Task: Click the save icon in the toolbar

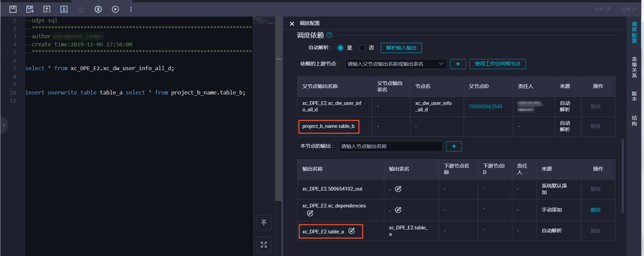Action: point(13,9)
